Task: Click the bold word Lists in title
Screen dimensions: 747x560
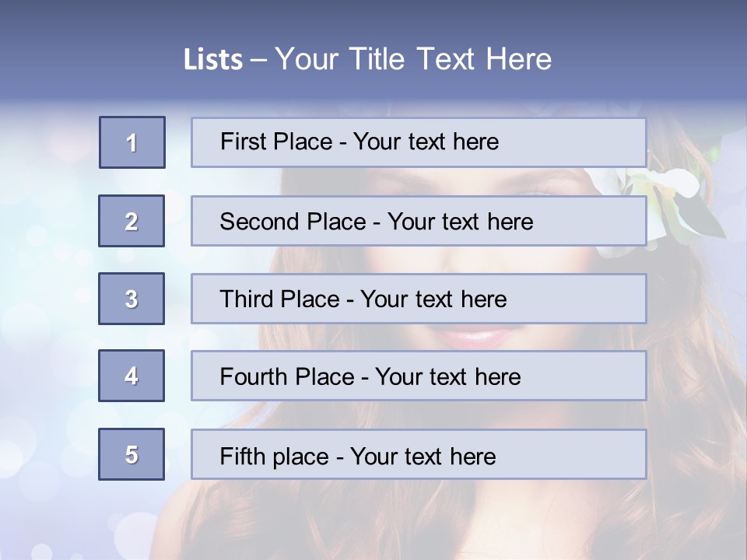Action: click(x=213, y=60)
